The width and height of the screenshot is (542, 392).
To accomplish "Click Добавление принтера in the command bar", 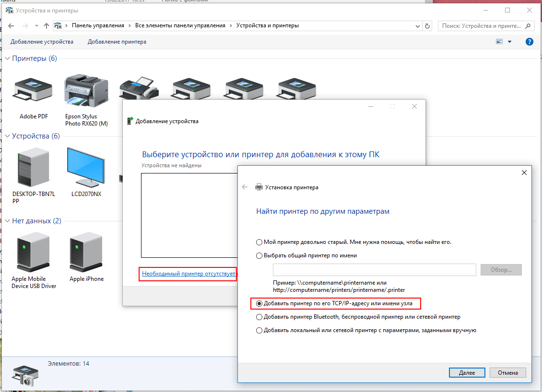I will tap(117, 42).
